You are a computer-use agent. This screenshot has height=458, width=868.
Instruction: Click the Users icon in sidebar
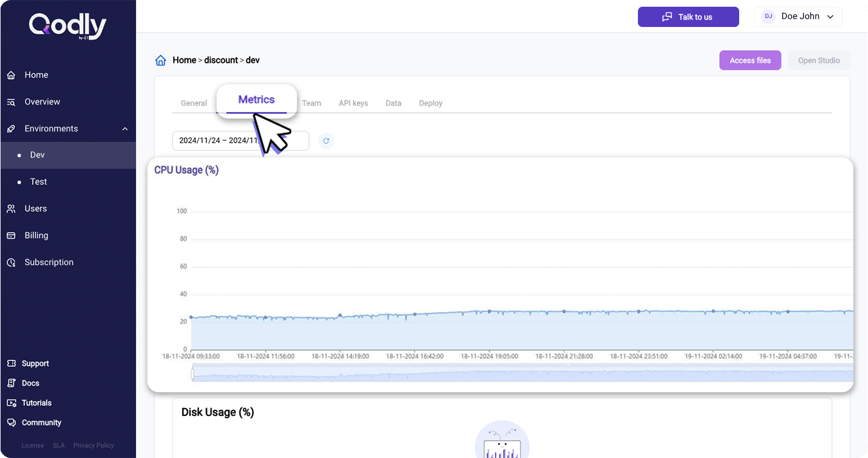11,209
